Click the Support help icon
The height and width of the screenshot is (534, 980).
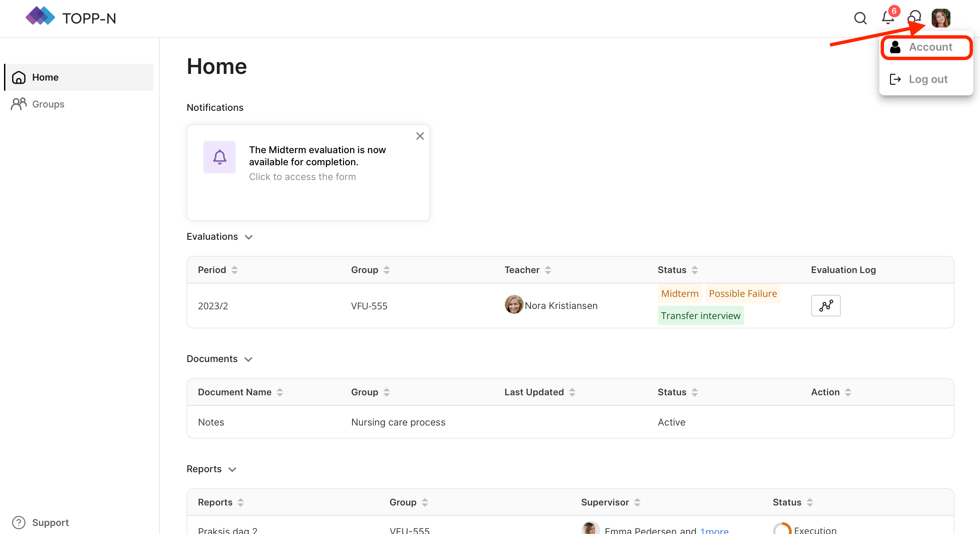coord(19,522)
